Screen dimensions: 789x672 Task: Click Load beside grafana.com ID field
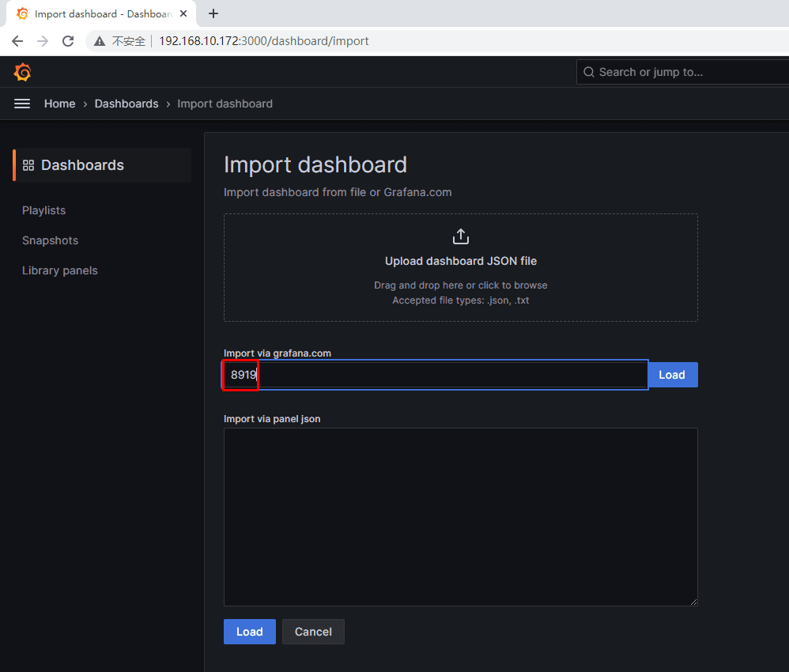point(672,375)
